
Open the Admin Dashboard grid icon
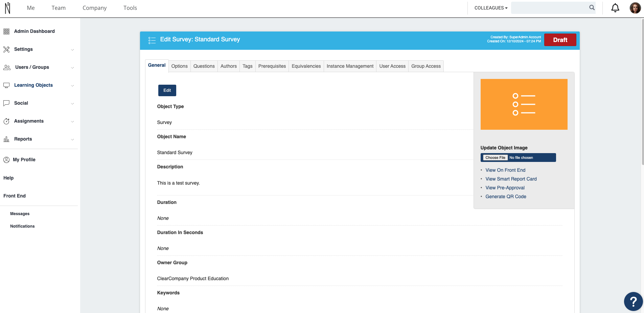6,32
